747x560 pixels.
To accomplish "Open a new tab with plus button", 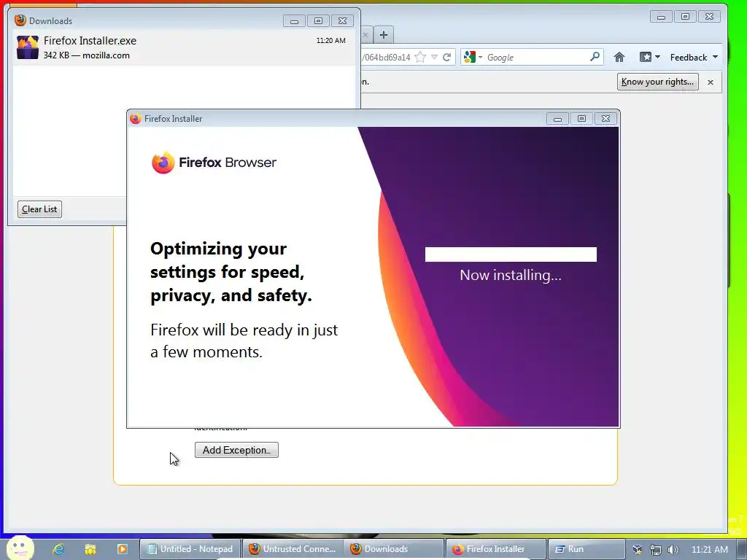I will (x=384, y=35).
